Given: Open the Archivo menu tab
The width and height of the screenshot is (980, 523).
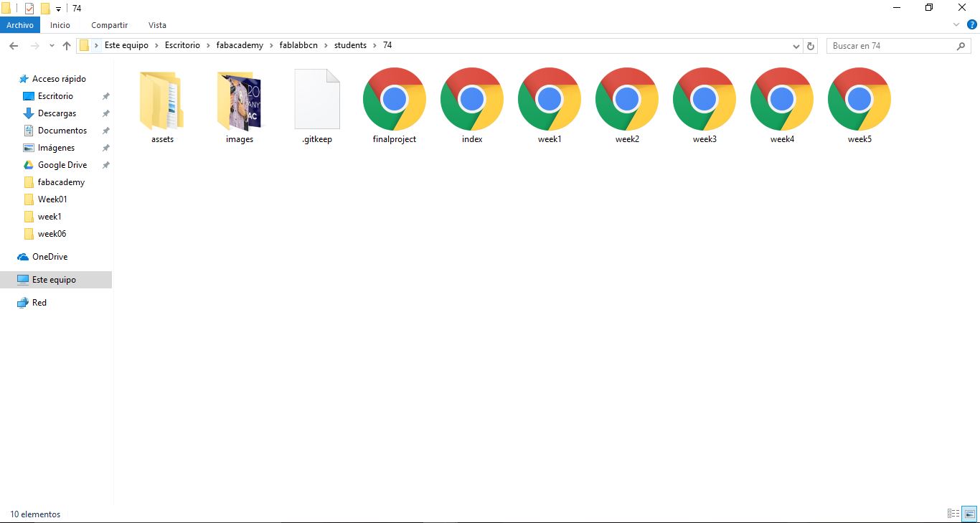Looking at the screenshot, I should [x=20, y=25].
